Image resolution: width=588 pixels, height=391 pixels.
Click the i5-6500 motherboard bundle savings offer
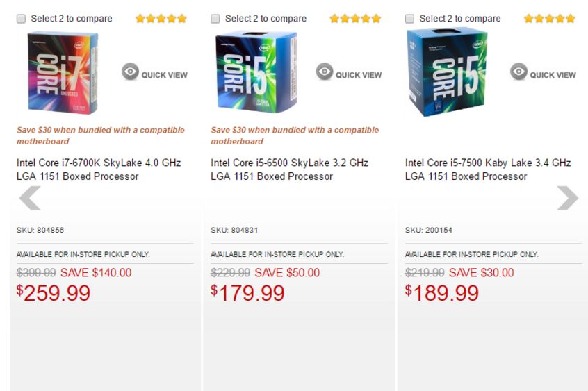(x=295, y=135)
